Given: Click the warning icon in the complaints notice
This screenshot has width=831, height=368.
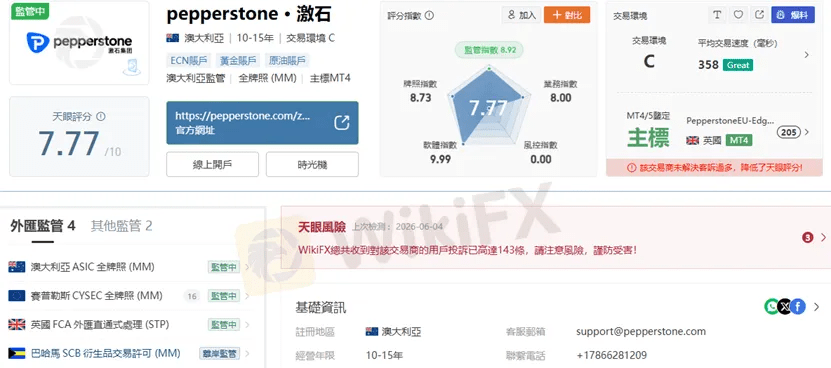Looking at the screenshot, I should [x=631, y=168].
